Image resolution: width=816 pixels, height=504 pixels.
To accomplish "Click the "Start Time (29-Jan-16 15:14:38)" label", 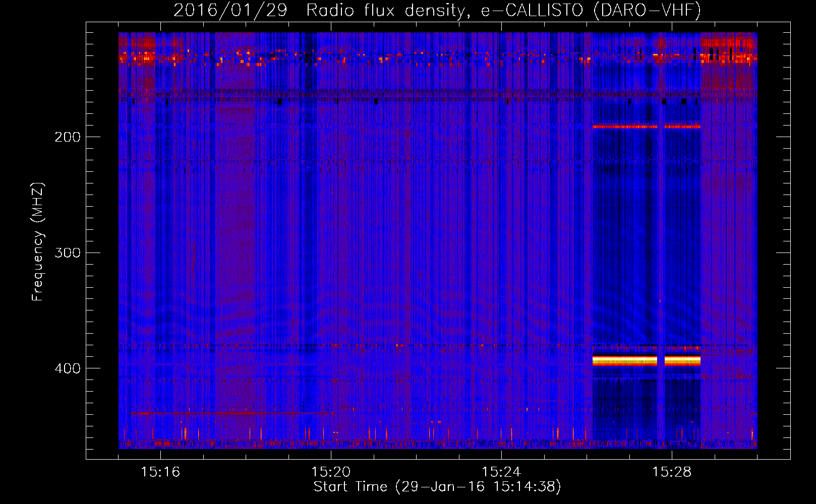I will 437,487.
